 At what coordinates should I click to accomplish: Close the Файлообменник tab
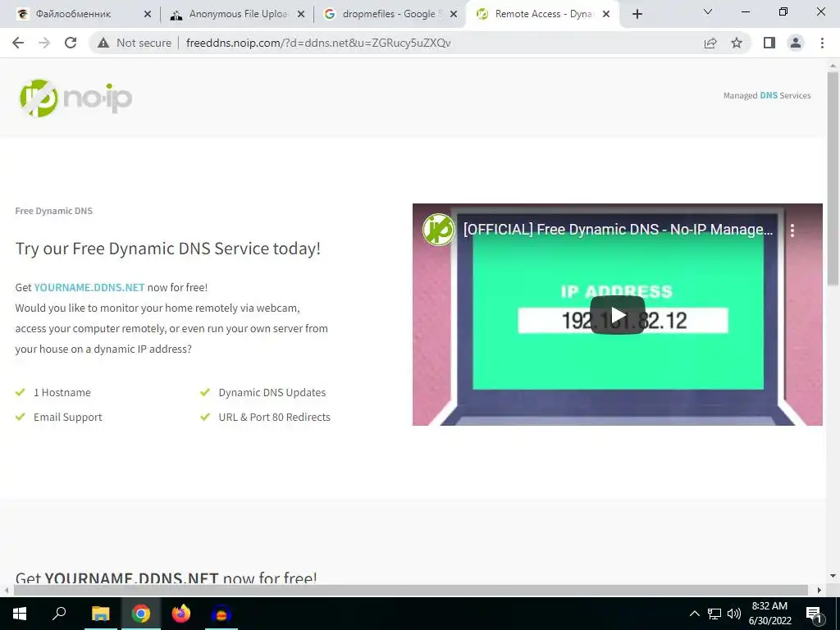pyautogui.click(x=148, y=15)
